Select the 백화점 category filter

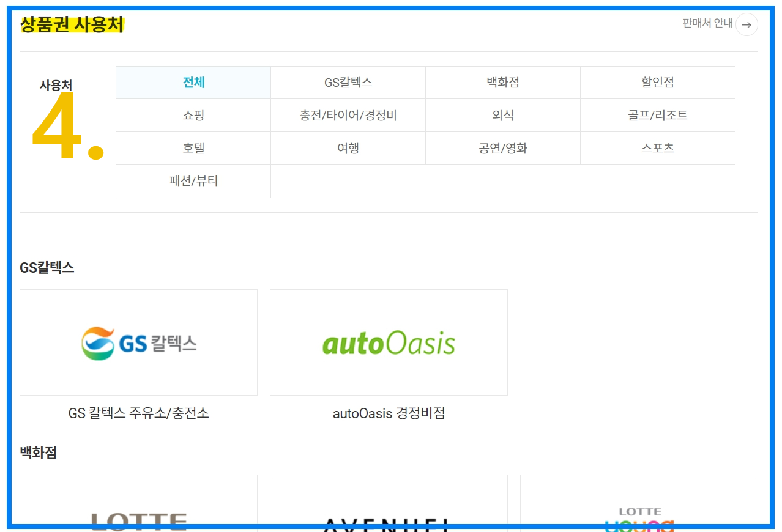502,82
